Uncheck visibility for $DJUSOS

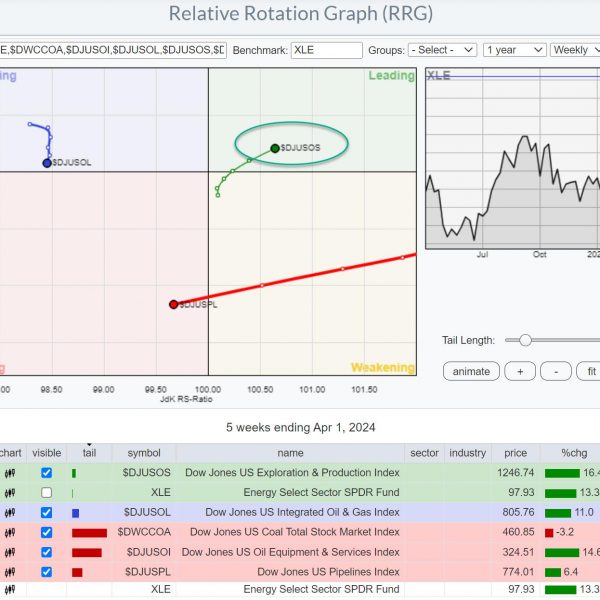tap(46, 473)
